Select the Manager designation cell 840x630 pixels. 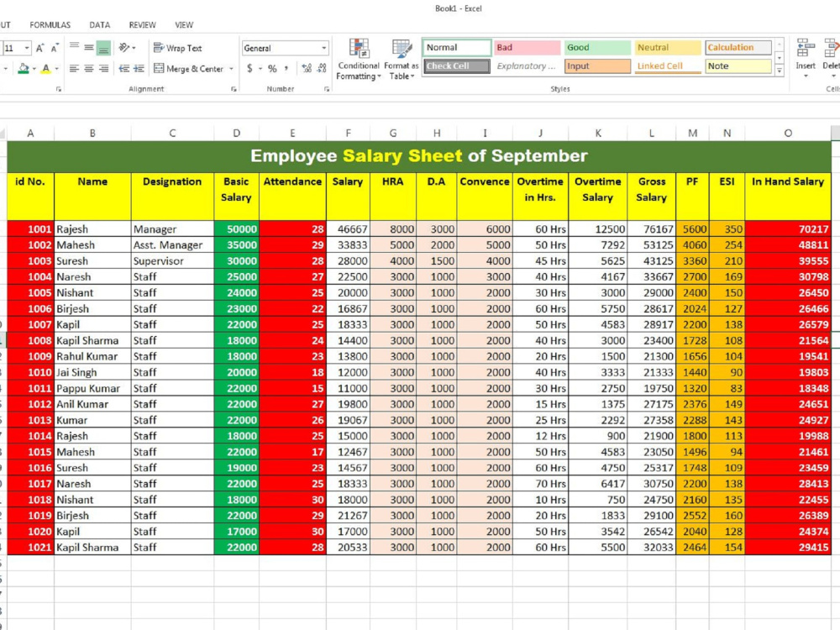click(172, 228)
